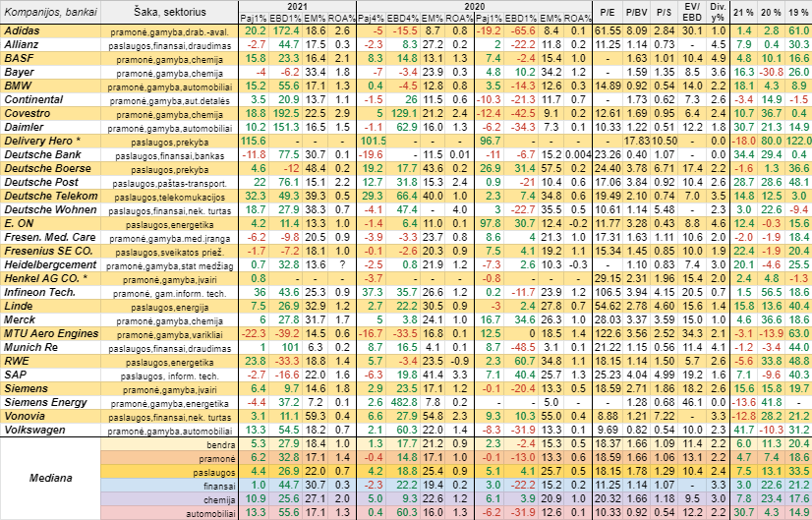812x520 pixels.
Task: Click the Siemens Energy cell
Action: pyautogui.click(x=50, y=402)
